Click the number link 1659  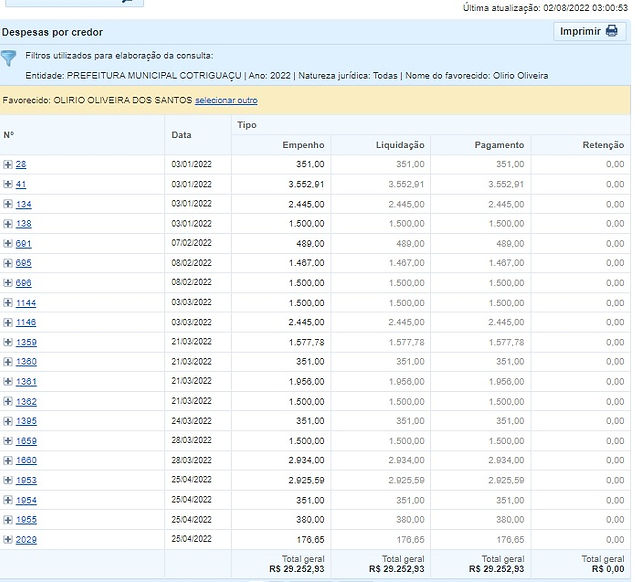(x=26, y=441)
